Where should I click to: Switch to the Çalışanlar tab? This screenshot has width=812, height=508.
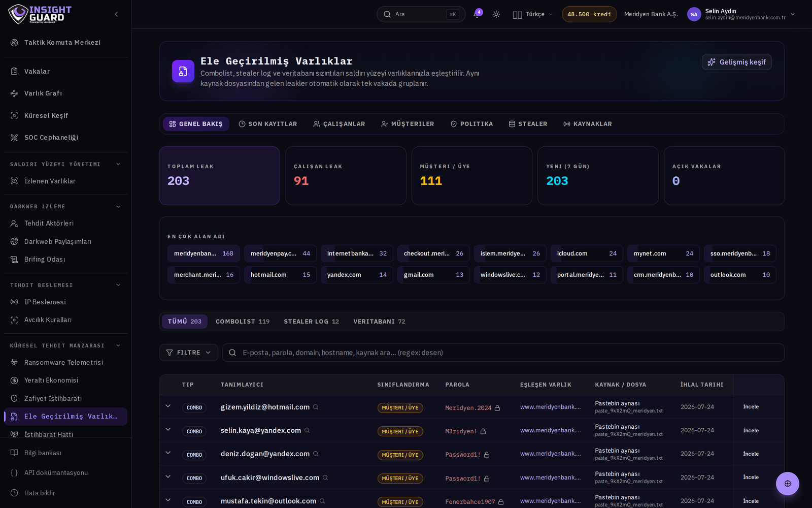339,124
